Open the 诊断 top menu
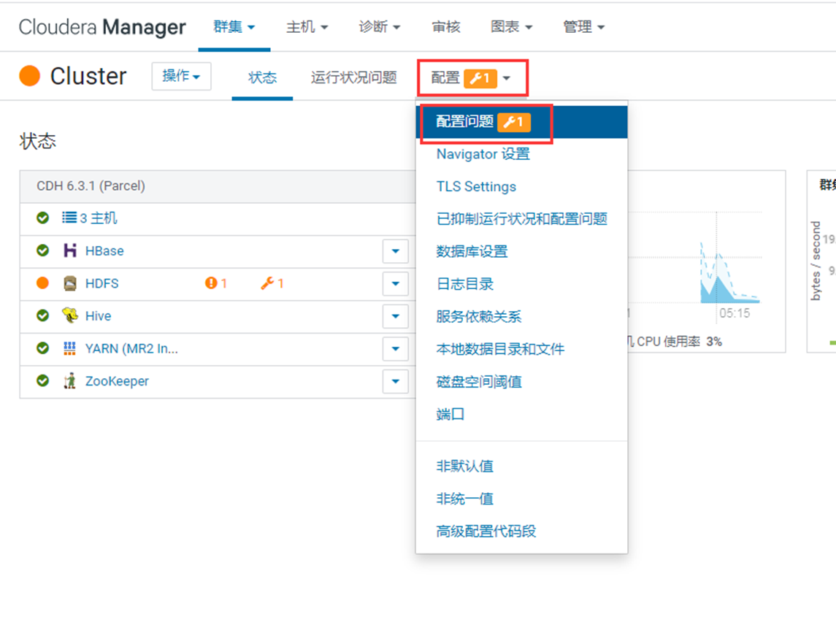Image resolution: width=836 pixels, height=644 pixels. (x=380, y=27)
